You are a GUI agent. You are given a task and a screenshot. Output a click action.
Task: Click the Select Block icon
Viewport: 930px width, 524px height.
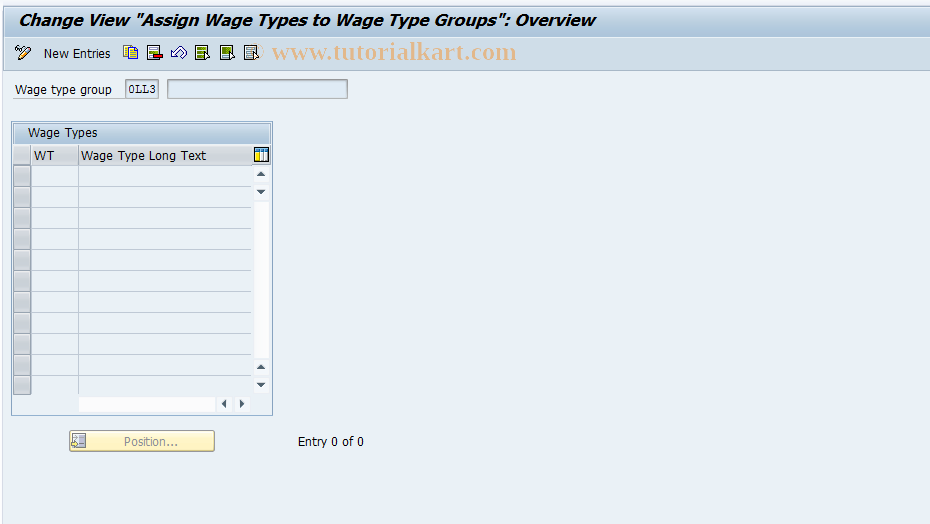tap(227, 53)
